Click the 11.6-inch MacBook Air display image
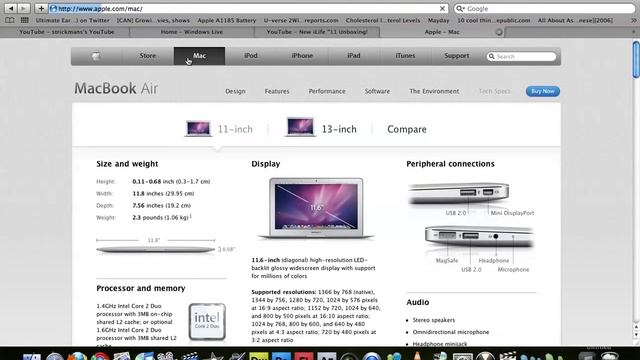The width and height of the screenshot is (640, 360). [316, 208]
